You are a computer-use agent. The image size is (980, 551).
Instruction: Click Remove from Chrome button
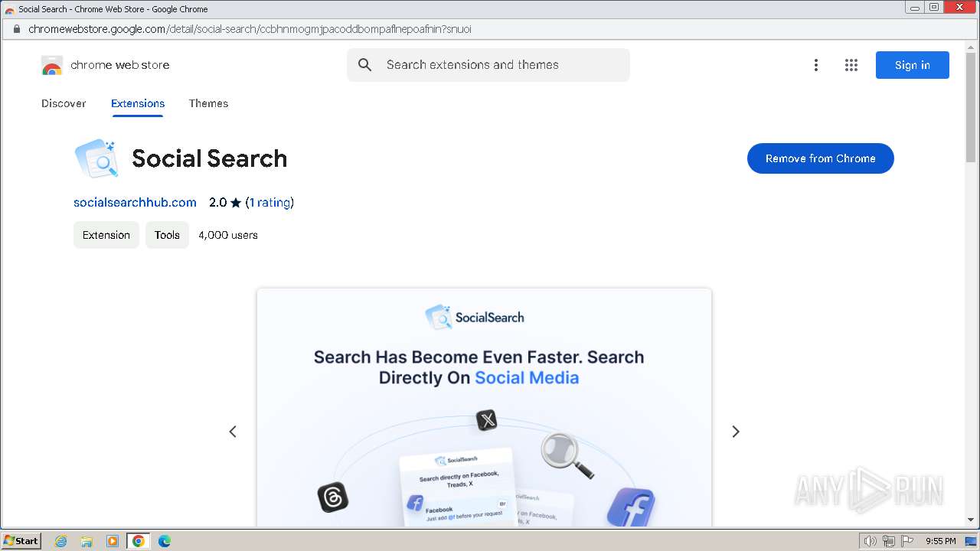coord(821,158)
